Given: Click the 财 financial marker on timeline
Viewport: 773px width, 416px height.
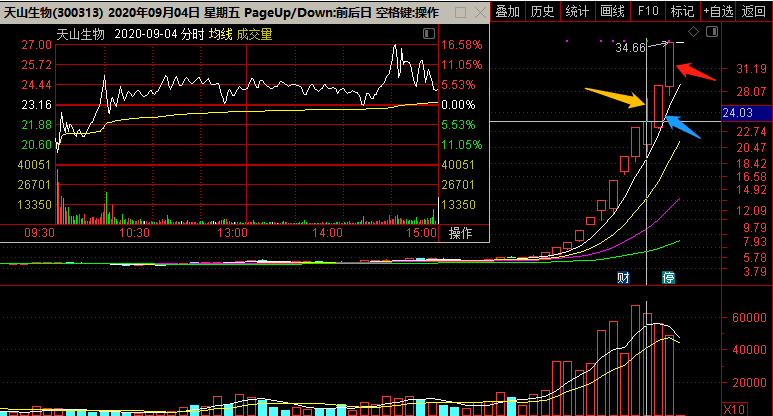Looking at the screenshot, I should tap(623, 277).
